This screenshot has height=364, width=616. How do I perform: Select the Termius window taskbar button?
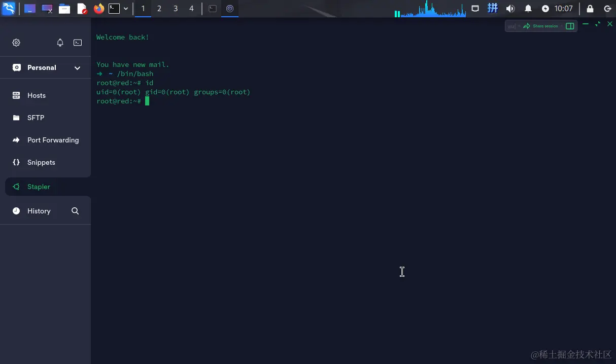[230, 9]
